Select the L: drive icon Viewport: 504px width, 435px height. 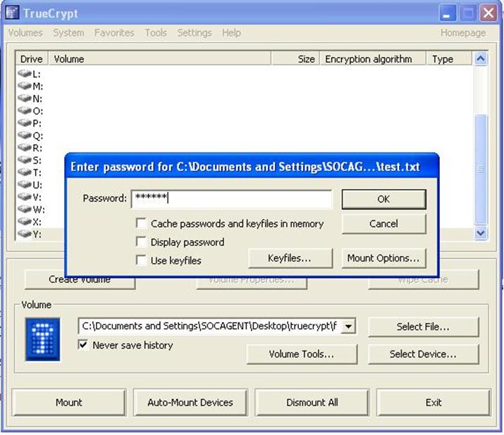25,73
